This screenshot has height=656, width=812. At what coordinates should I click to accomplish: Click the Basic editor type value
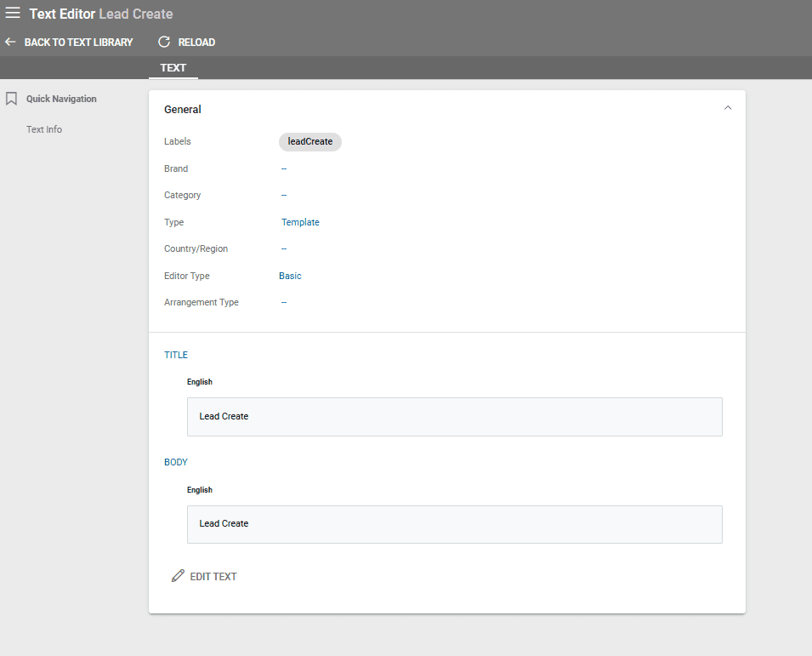[290, 276]
